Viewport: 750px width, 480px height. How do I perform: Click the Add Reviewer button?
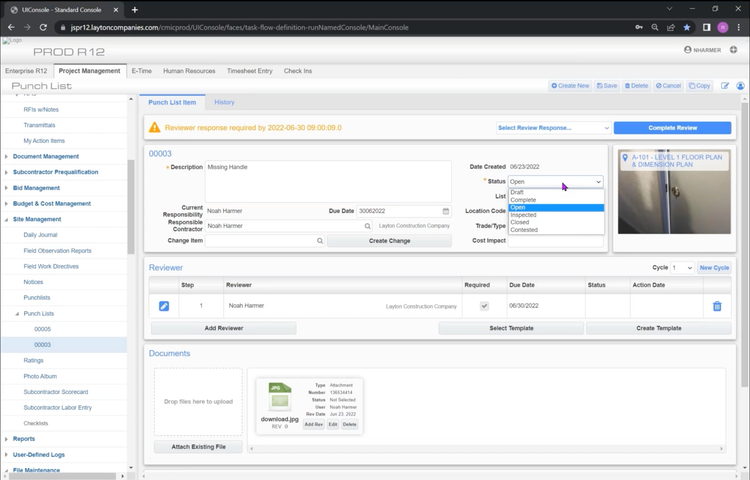tap(223, 328)
